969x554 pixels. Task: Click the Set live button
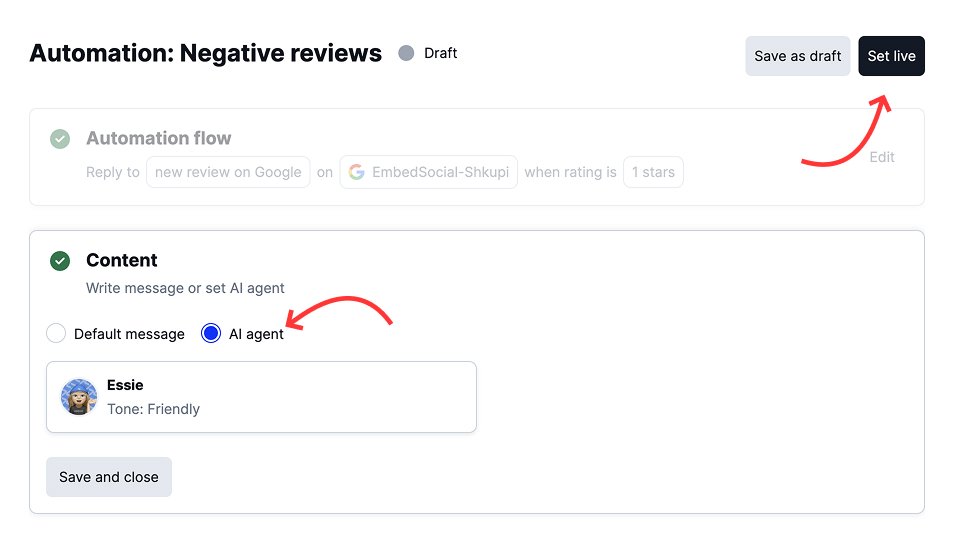click(891, 56)
